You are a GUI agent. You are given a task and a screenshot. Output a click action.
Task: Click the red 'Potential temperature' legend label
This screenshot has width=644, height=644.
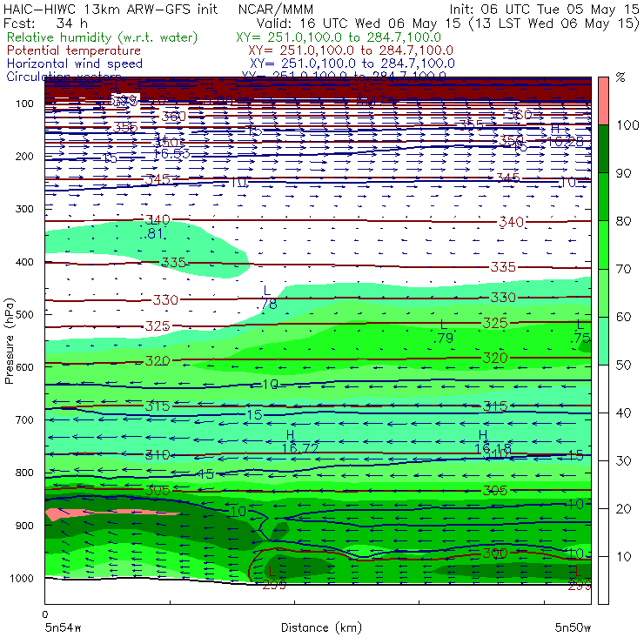74,50
